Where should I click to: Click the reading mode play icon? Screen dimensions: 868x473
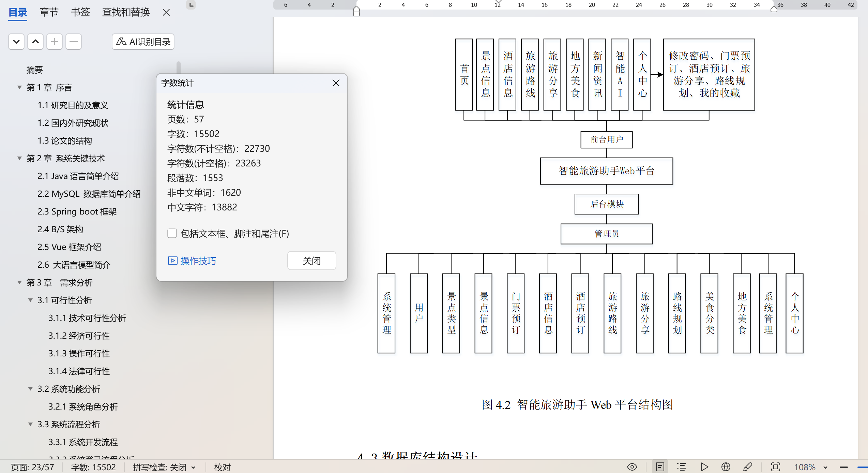point(704,467)
